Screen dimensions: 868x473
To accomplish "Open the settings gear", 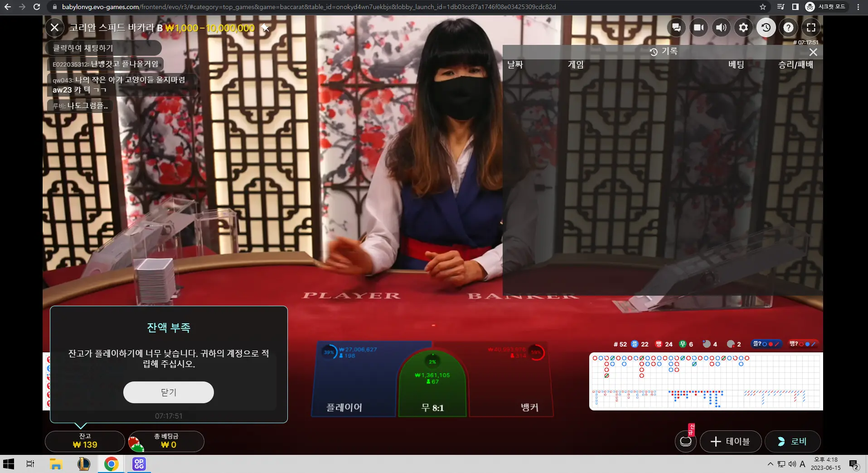I will point(743,28).
